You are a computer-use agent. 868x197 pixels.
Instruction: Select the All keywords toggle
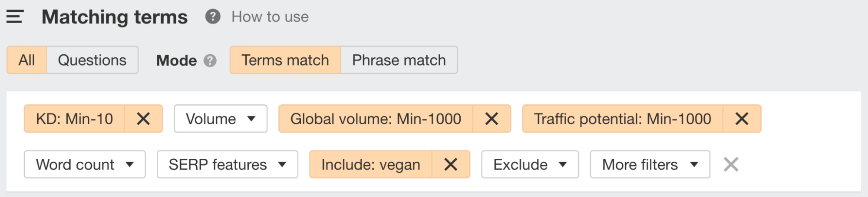pos(26,60)
